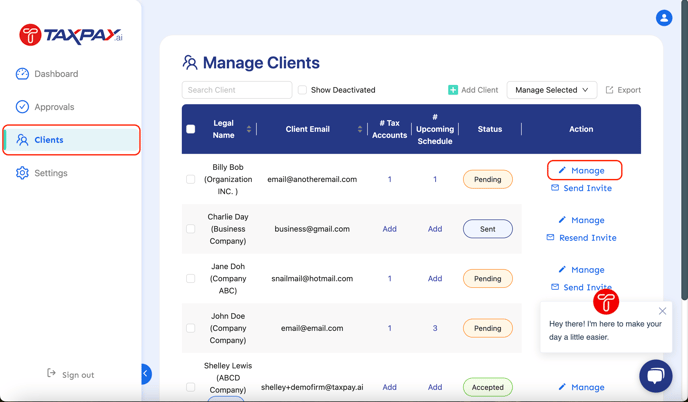Click Sent status badge for Charlie Day

click(x=487, y=229)
